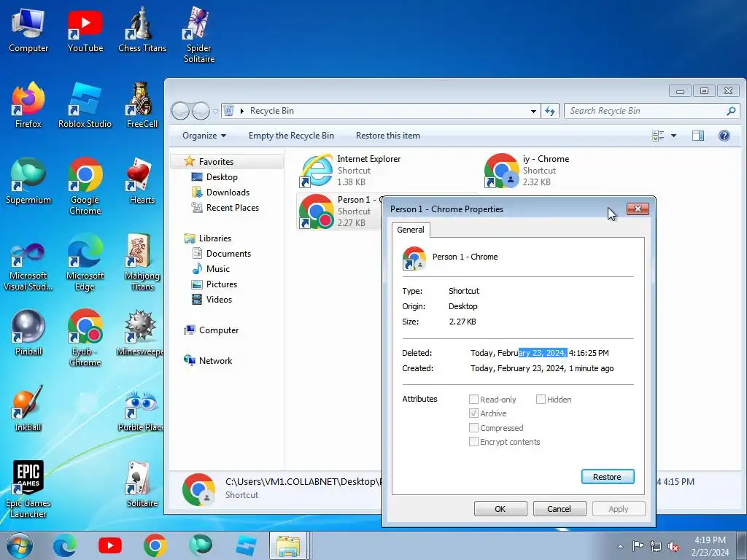Select the Internet Explorer shortcut in Recycle Bin
The width and height of the screenshot is (747, 560).
click(x=351, y=170)
